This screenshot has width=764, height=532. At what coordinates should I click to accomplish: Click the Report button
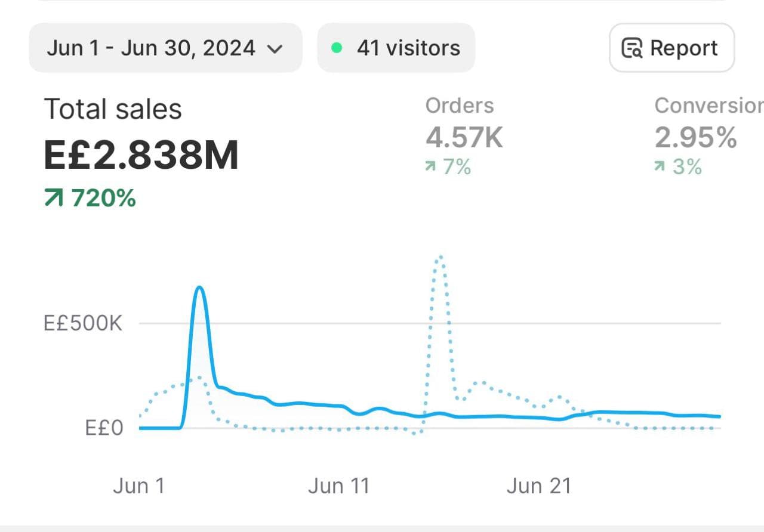pyautogui.click(x=671, y=48)
